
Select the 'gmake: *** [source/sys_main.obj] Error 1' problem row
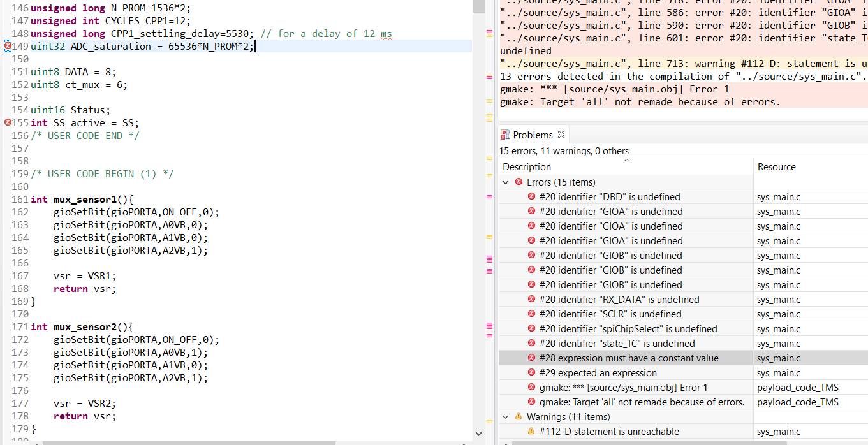[x=623, y=387]
